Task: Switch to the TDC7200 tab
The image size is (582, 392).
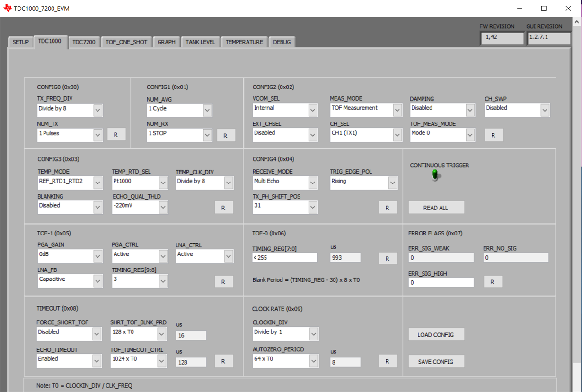Action: click(x=84, y=42)
